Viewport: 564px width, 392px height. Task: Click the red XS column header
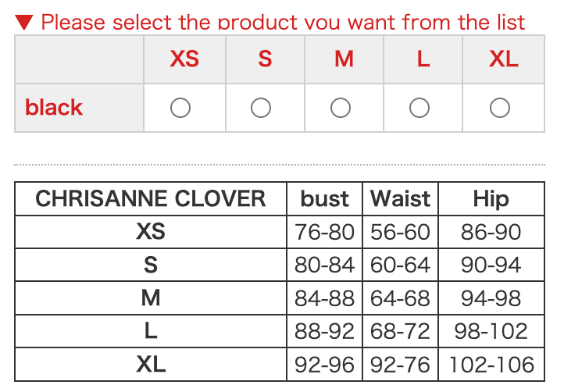(184, 59)
